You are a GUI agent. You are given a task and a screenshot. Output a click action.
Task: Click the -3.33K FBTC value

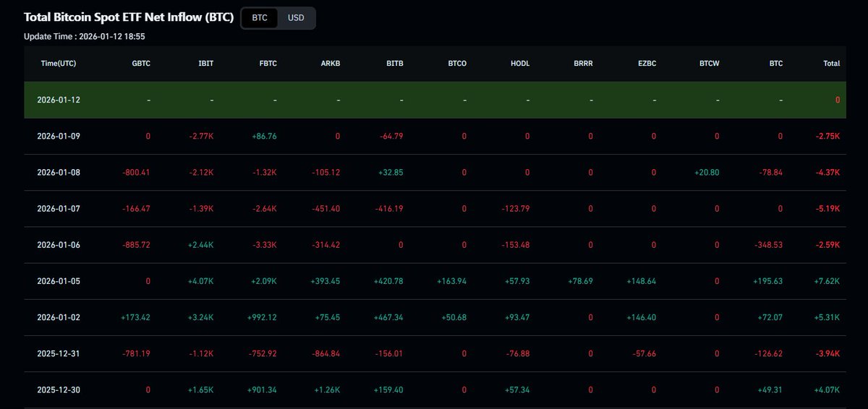265,245
